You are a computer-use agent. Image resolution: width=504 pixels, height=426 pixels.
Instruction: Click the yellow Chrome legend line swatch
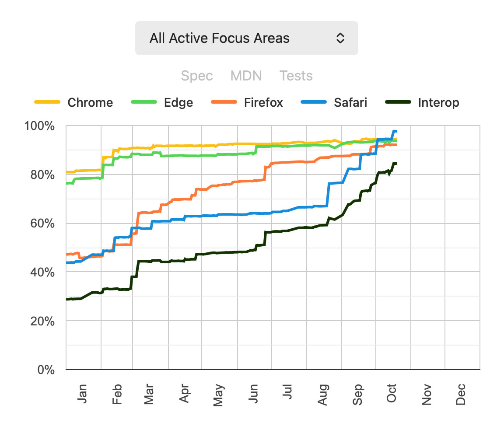(x=47, y=103)
